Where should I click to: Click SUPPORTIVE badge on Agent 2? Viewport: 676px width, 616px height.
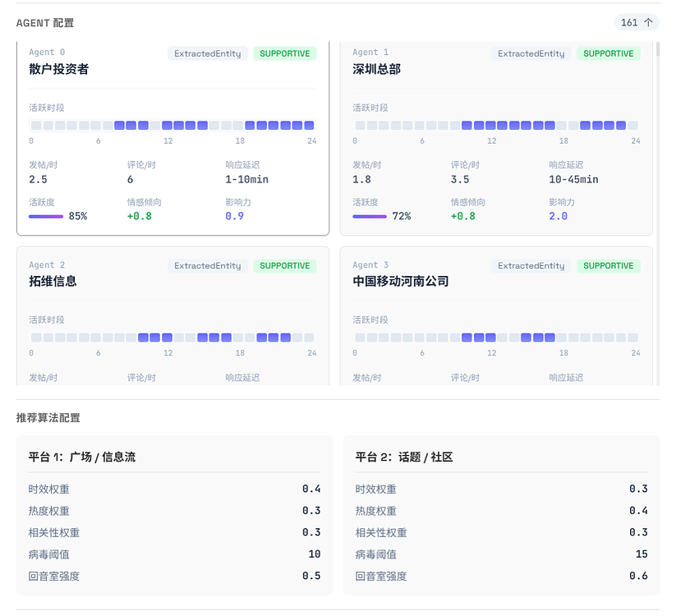coord(284,265)
